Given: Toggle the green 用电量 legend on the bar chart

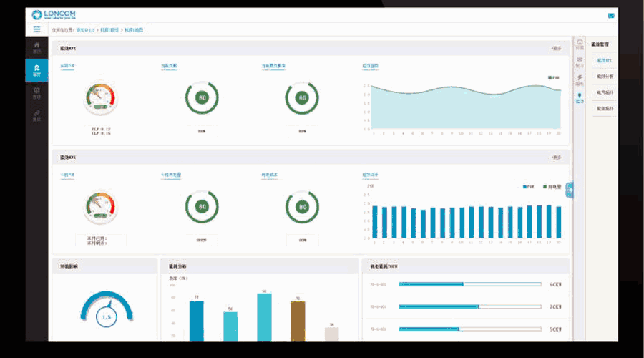Looking at the screenshot, I should [552, 187].
